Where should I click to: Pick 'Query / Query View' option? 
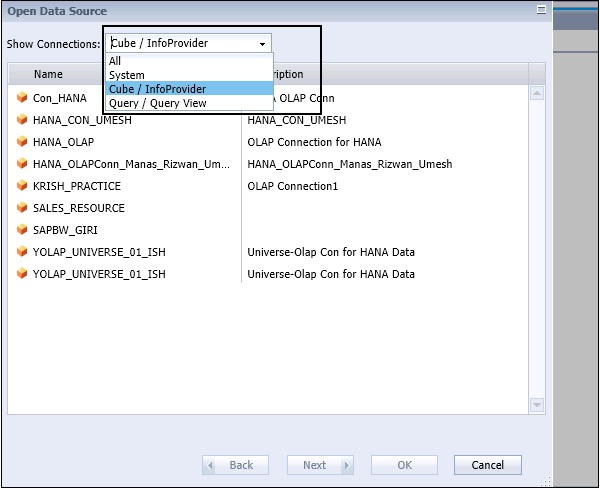coord(189,103)
